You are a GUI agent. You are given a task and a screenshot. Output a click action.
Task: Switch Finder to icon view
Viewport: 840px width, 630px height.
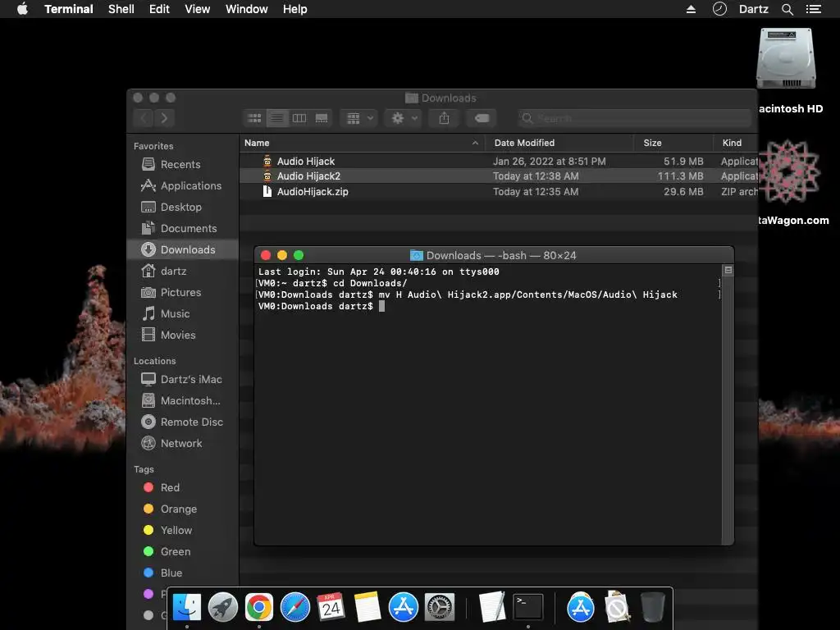(x=254, y=118)
